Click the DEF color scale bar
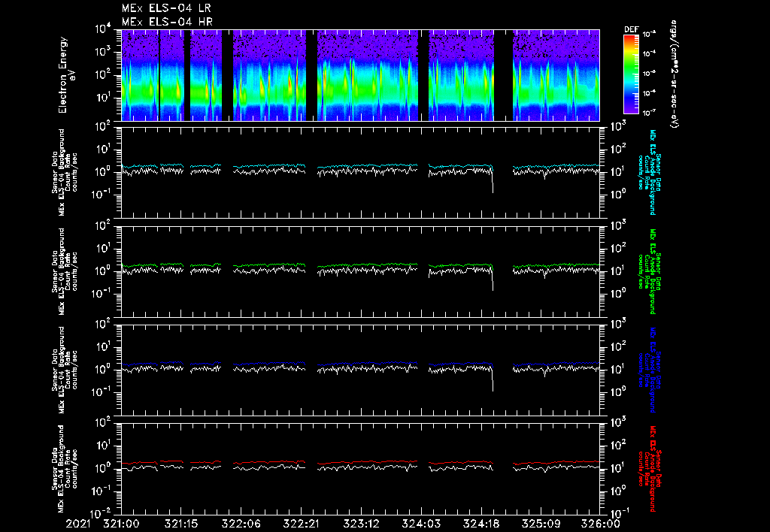 click(x=632, y=74)
